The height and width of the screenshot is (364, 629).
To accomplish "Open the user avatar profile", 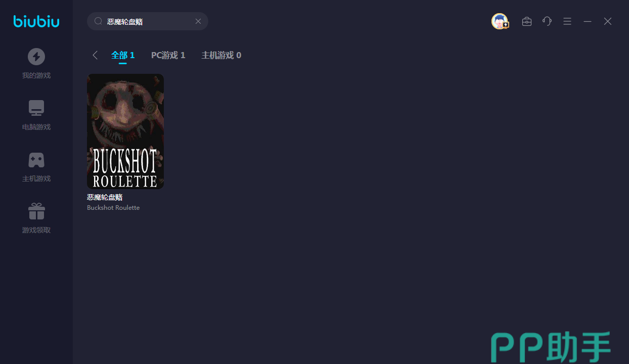I will coord(500,21).
